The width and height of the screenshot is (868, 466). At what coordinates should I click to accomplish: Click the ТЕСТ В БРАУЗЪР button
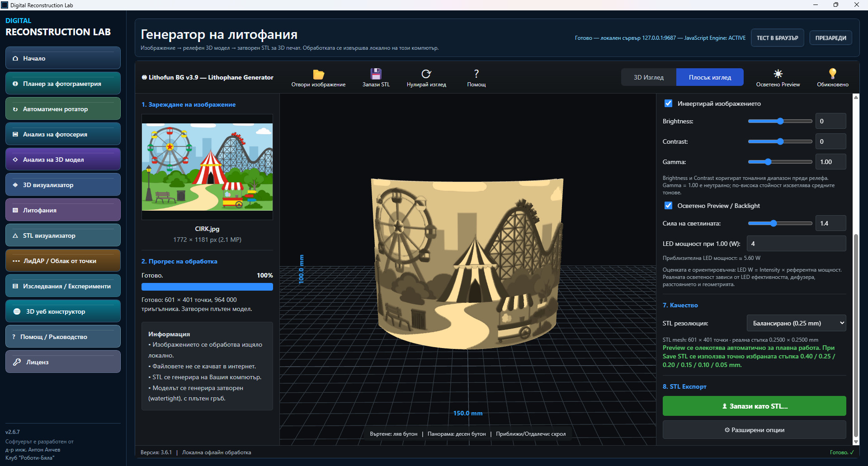pyautogui.click(x=777, y=38)
